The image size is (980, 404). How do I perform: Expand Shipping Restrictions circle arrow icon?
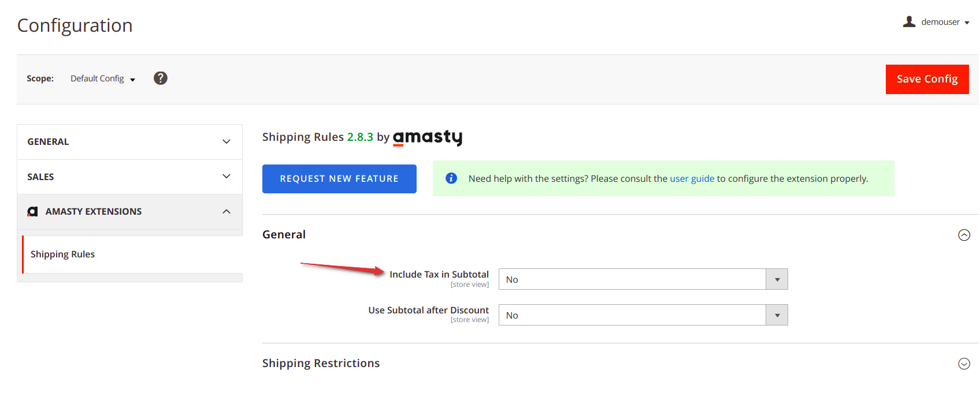click(964, 364)
